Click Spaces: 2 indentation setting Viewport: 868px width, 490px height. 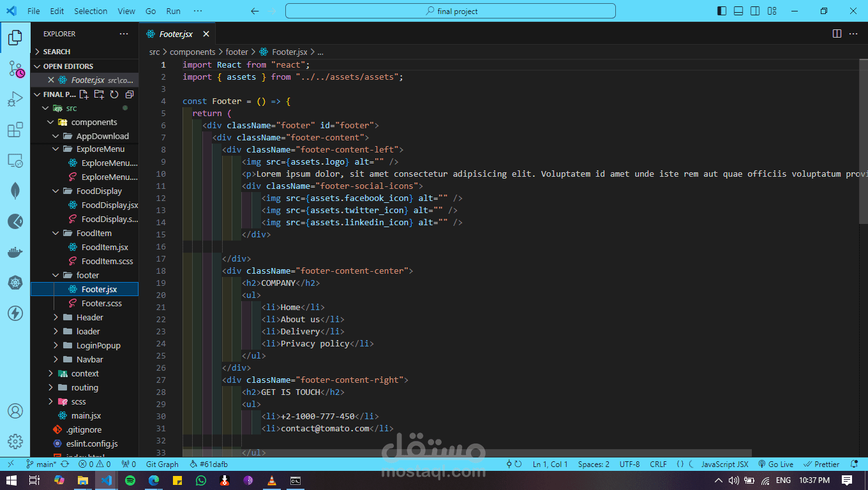click(x=594, y=464)
